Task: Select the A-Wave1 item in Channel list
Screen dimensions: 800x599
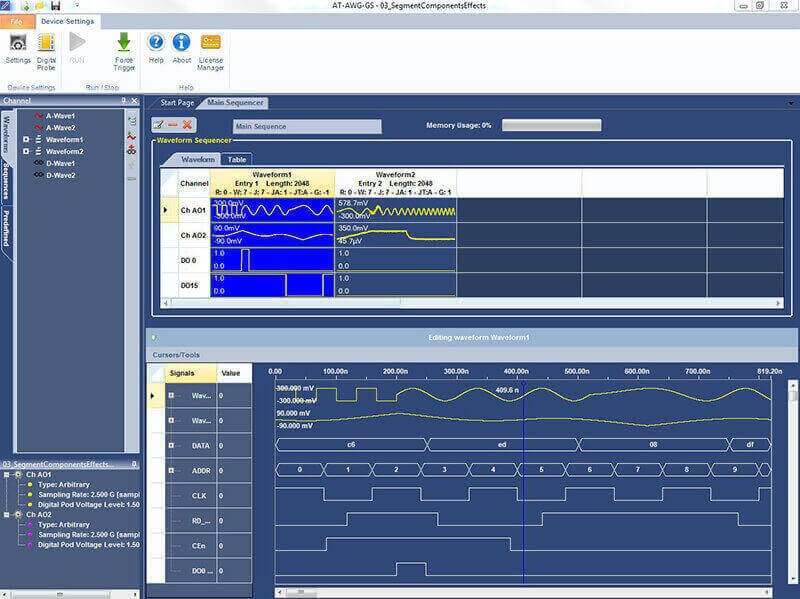Action: coord(60,116)
